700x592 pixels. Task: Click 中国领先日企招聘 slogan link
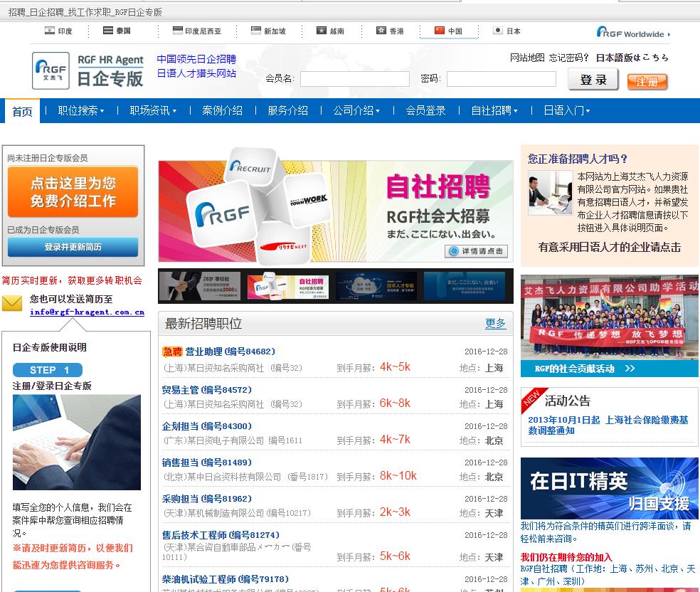coord(196,59)
